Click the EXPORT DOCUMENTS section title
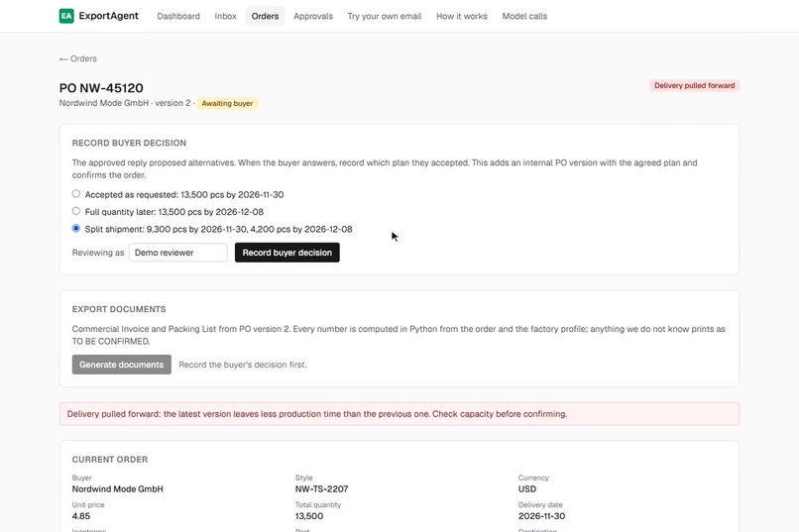Screen dimensions: 799x532 coord(119,309)
